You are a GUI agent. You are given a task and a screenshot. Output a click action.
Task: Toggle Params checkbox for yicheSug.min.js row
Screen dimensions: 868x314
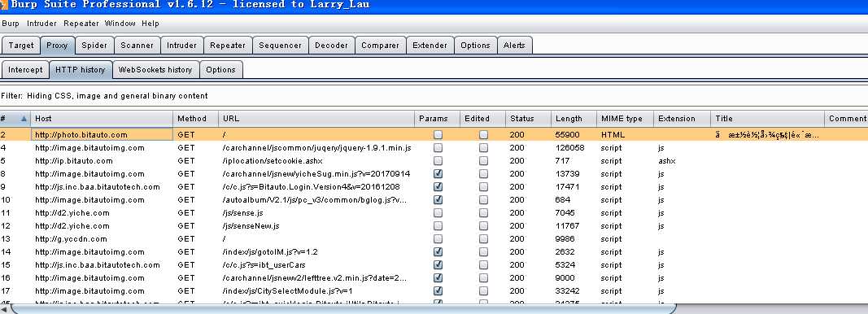[438, 174]
